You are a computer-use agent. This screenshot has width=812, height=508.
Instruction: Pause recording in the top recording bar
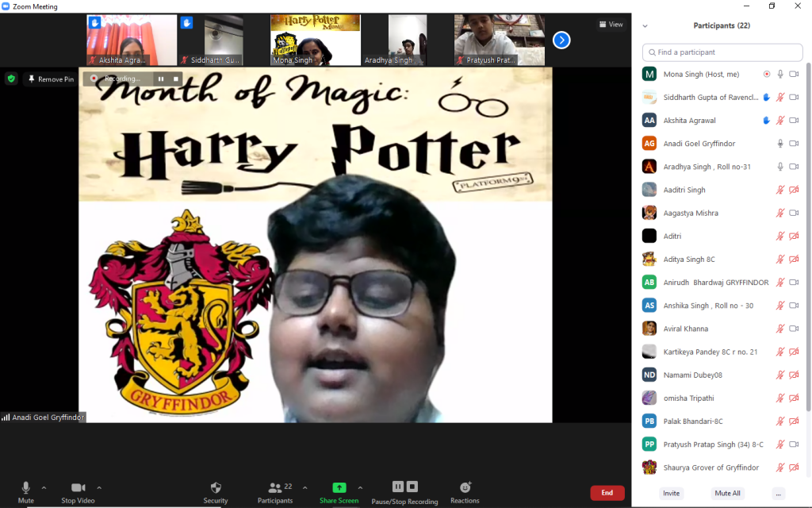point(161,79)
